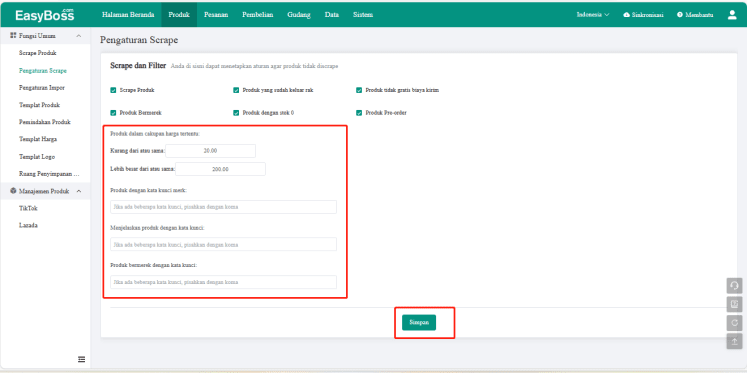Click the Pengaturan Scrape page title
Screen dimensions: 748x373
139,40
